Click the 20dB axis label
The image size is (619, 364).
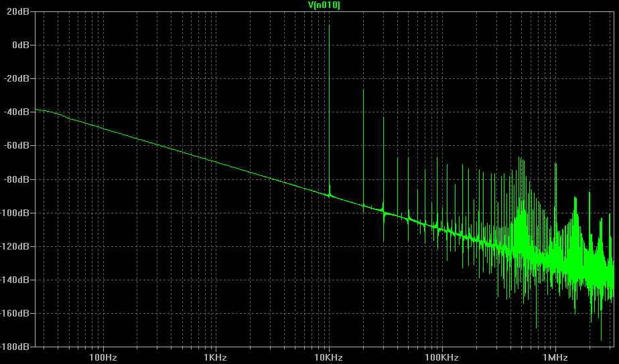(18, 12)
